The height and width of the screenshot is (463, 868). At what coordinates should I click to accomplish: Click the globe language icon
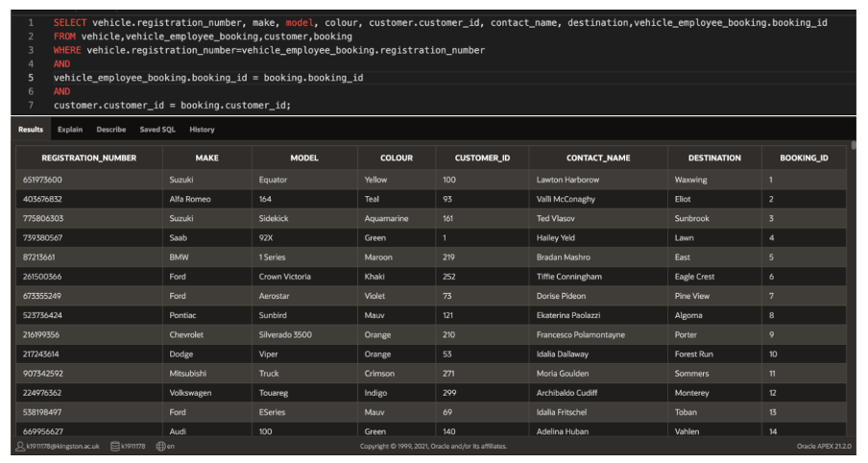[x=160, y=446]
